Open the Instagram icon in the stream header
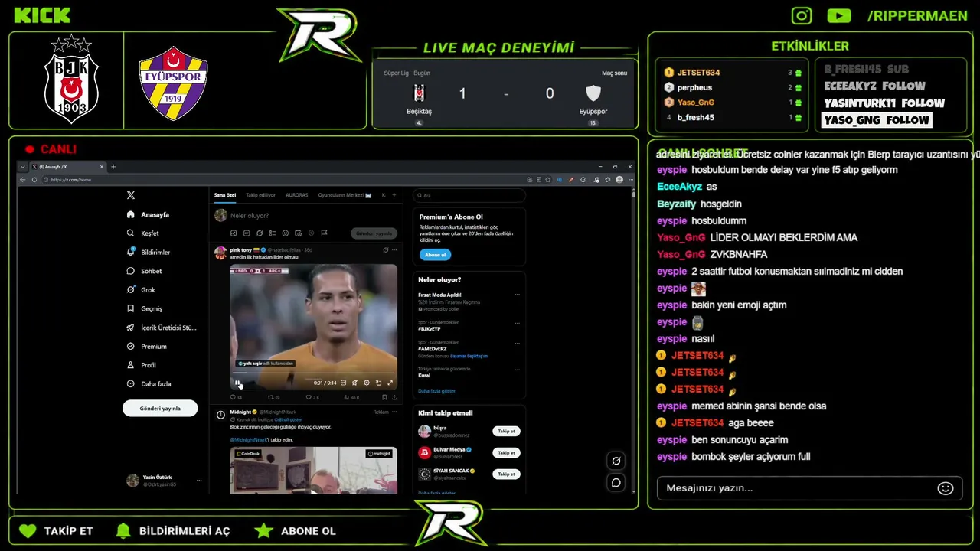 (x=802, y=15)
